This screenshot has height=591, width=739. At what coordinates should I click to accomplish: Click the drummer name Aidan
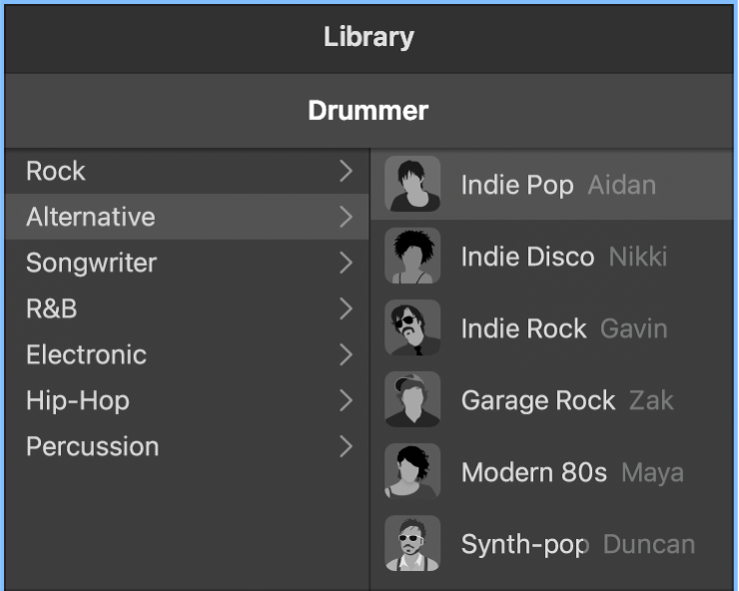pos(622,185)
